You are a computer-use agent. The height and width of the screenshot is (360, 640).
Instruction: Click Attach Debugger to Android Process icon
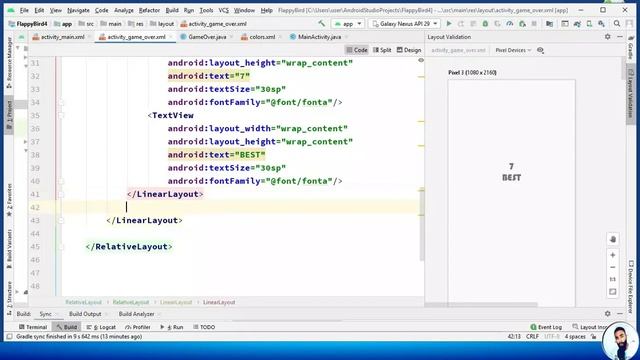click(x=522, y=24)
